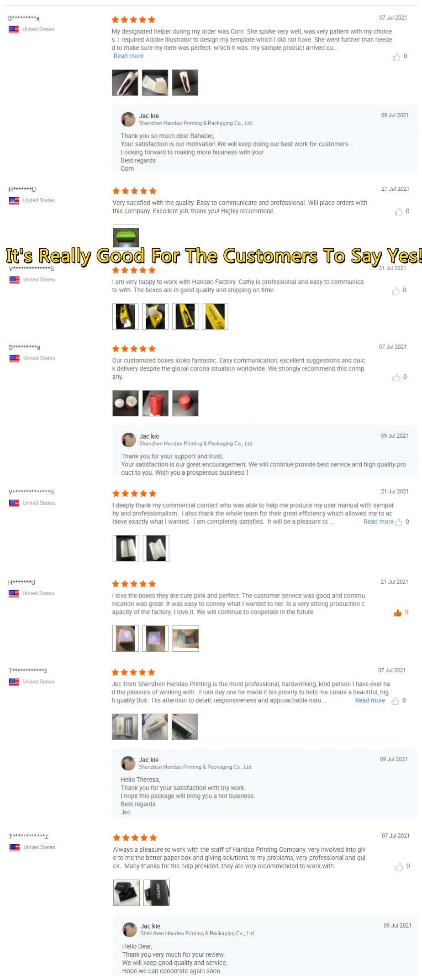Click thumbs-up on 'Very satisfied with the quality' review

[399, 212]
